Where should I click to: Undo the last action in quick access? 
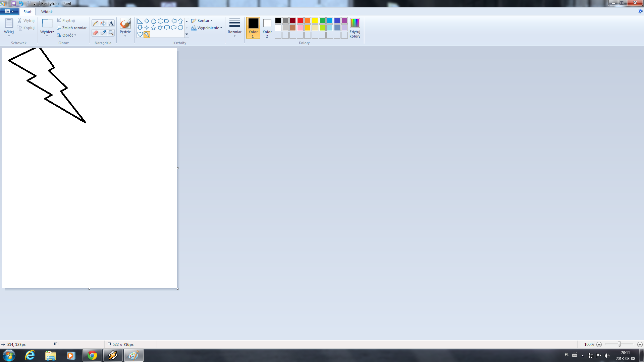pos(21,3)
